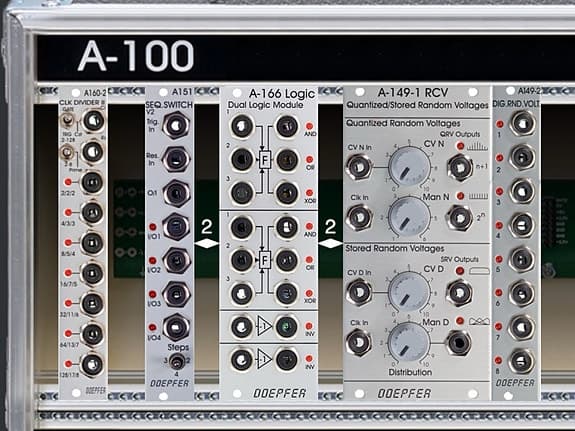Click input 2 of the first A-166 logic unit
This screenshot has width=575, height=431.
pyautogui.click(x=241, y=160)
